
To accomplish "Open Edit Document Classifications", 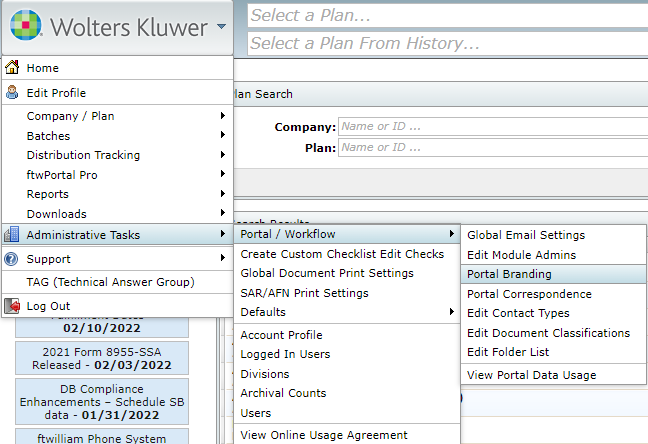I will point(553,333).
